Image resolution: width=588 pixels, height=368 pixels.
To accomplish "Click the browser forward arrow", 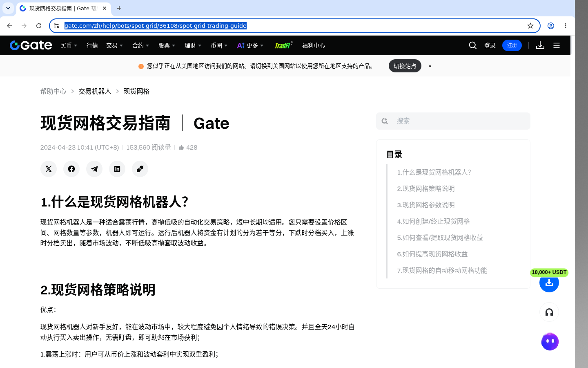I will [24, 26].
